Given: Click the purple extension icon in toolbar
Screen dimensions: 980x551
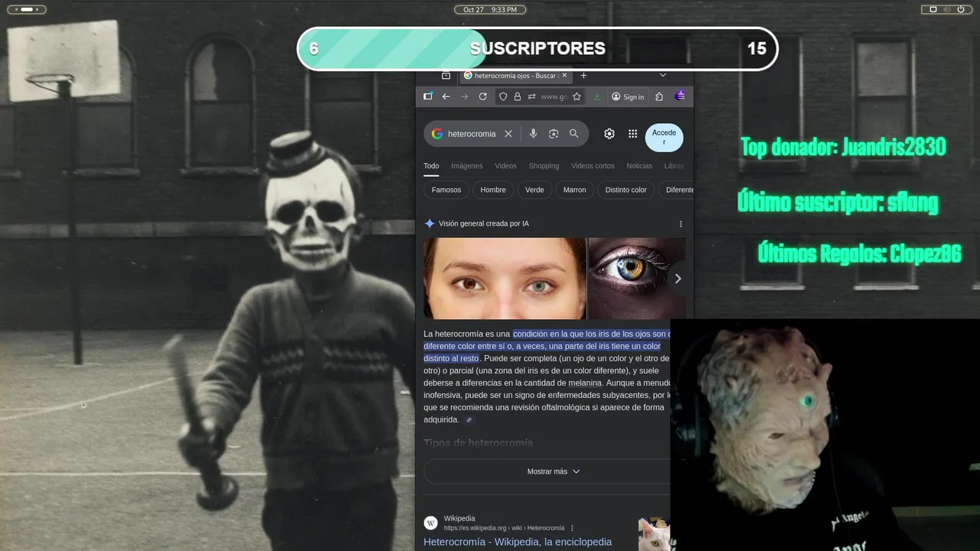Looking at the screenshot, I should click(680, 96).
